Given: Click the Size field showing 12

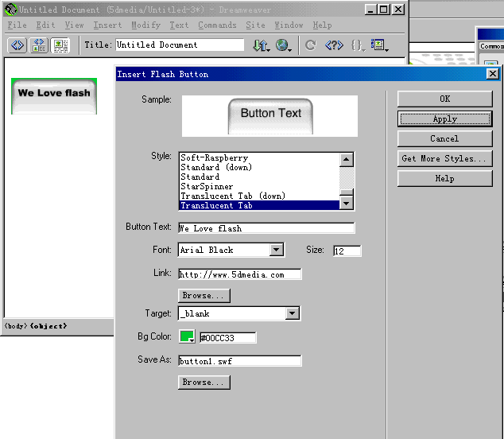Looking at the screenshot, I should coord(347,251).
